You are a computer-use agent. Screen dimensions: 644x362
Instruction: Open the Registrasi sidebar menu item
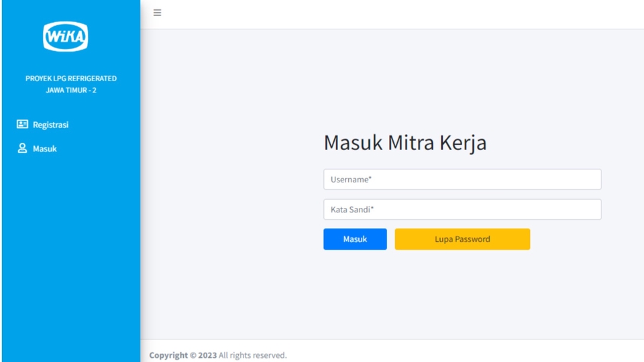click(50, 125)
